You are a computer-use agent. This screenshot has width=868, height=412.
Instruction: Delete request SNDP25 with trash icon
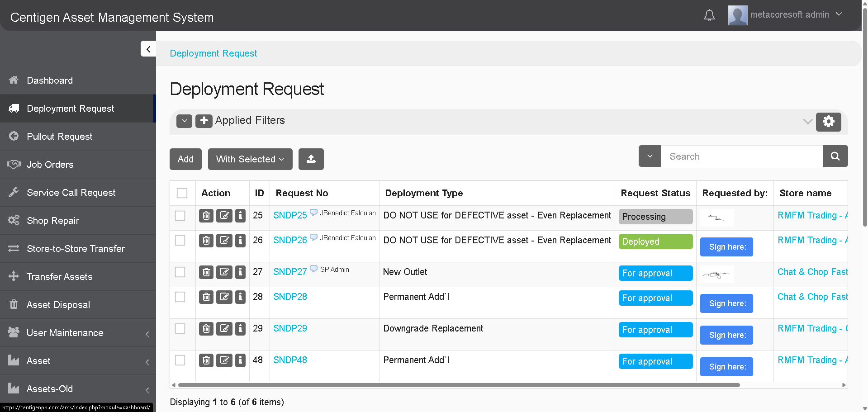coord(206,216)
